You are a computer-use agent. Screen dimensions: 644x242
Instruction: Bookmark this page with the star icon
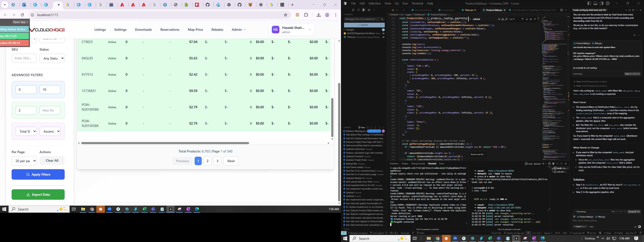point(286,15)
